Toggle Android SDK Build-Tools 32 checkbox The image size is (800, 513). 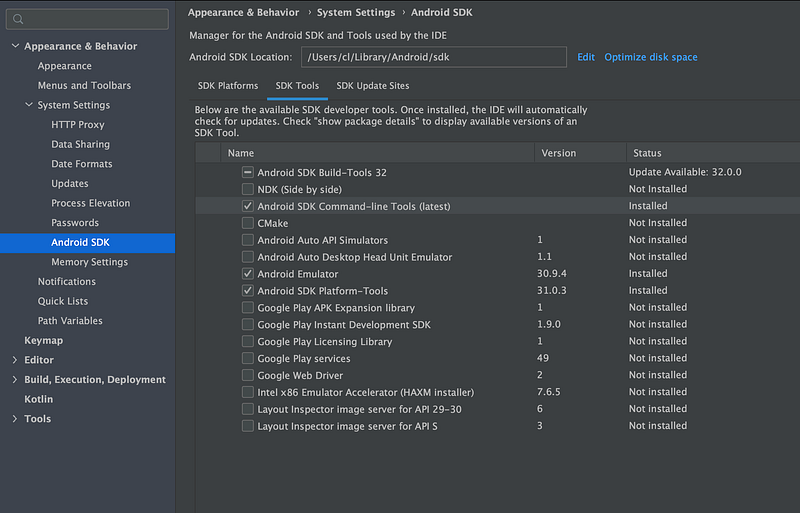247,173
